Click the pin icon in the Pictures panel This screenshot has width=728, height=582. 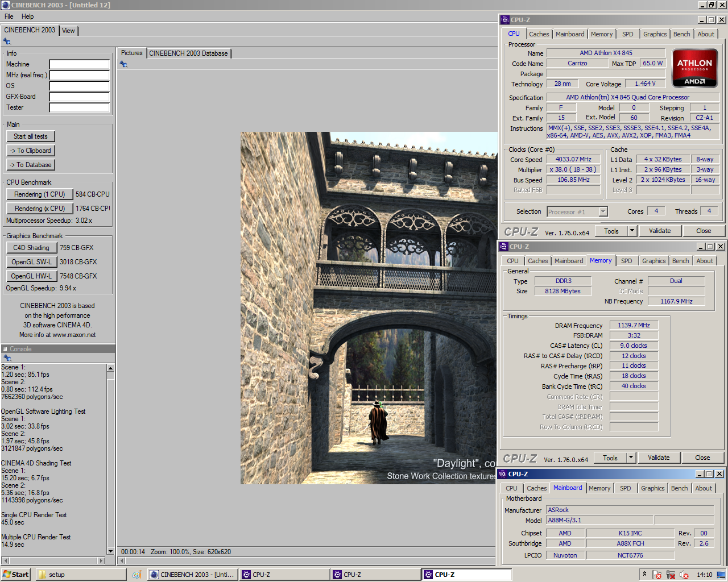tap(123, 64)
